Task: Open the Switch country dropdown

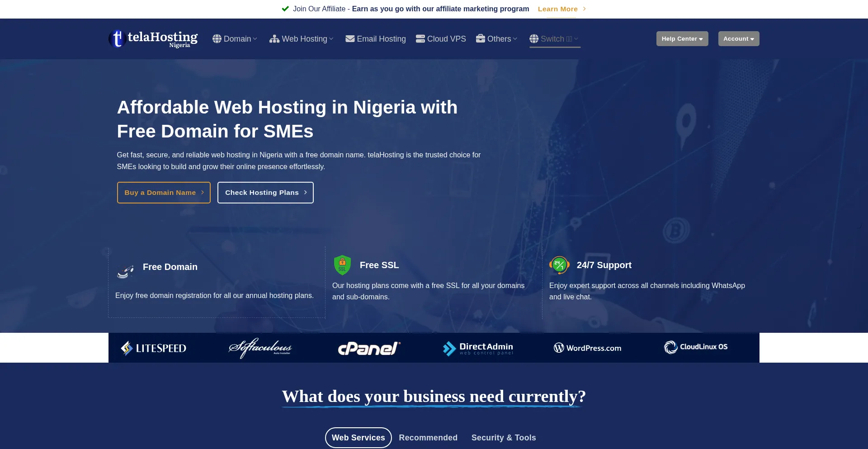Action: tap(555, 39)
